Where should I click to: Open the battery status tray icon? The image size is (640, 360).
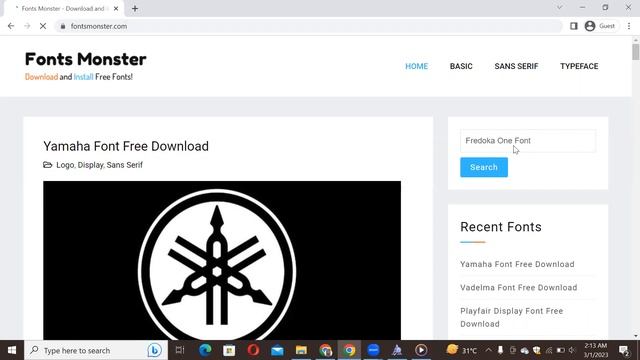click(x=560, y=350)
